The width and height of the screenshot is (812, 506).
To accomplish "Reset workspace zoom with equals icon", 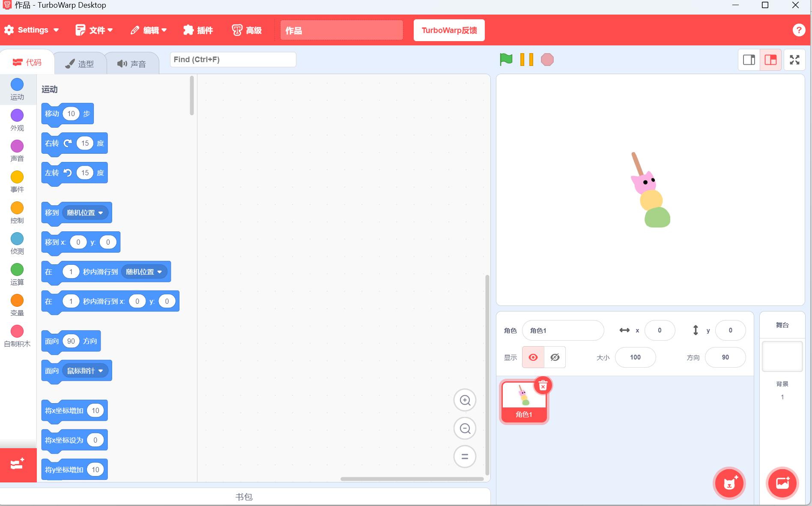I will tap(465, 456).
